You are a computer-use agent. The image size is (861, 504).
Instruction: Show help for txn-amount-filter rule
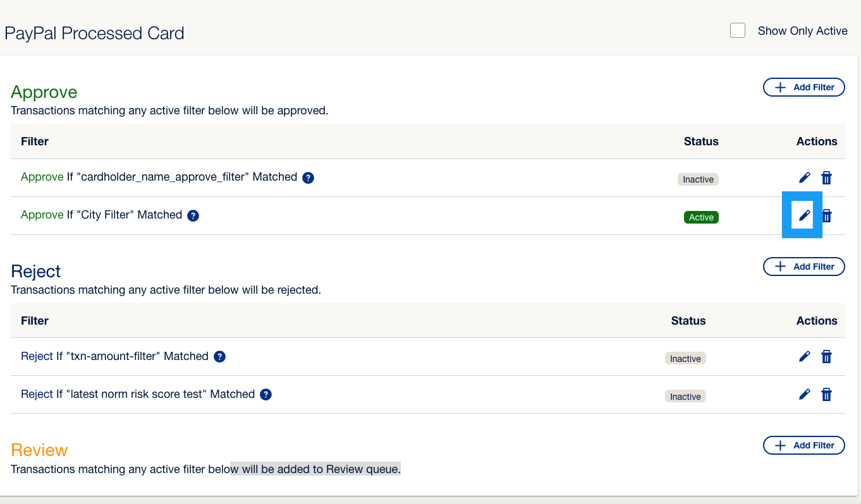point(219,357)
